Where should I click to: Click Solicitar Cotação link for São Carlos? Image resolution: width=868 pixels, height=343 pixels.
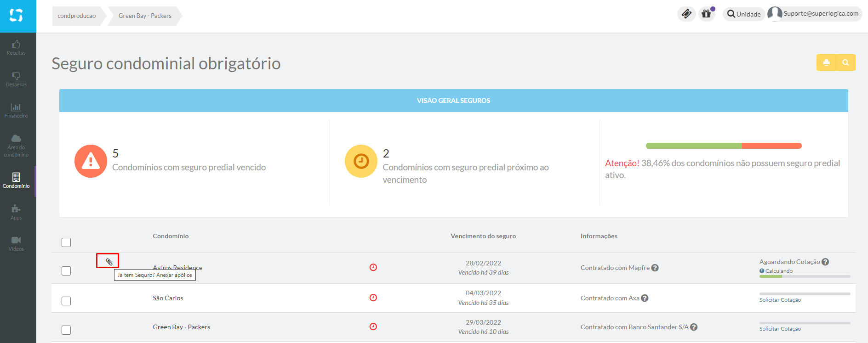click(780, 300)
